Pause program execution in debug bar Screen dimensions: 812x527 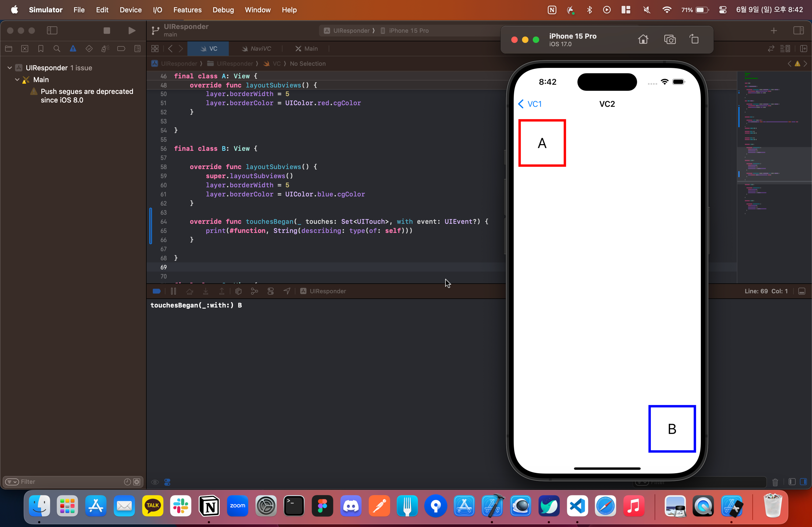click(x=173, y=291)
